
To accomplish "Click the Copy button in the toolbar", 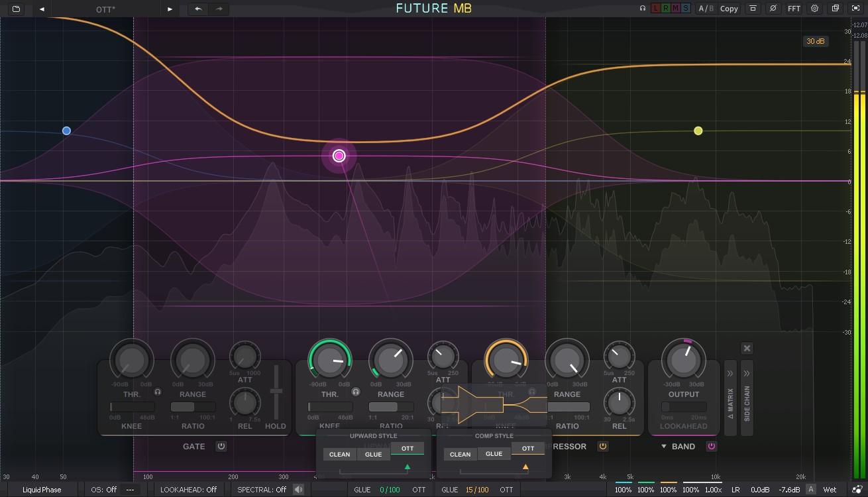I will pos(728,9).
